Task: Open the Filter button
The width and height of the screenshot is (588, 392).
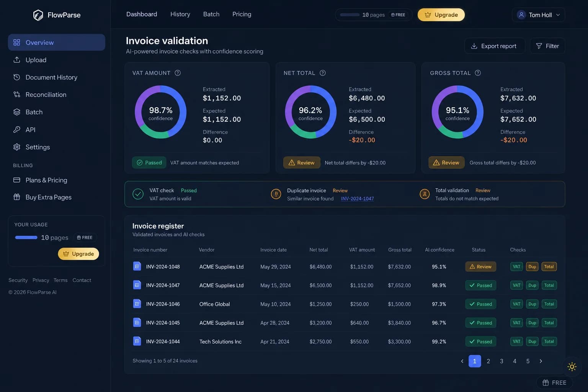Action: (x=547, y=46)
